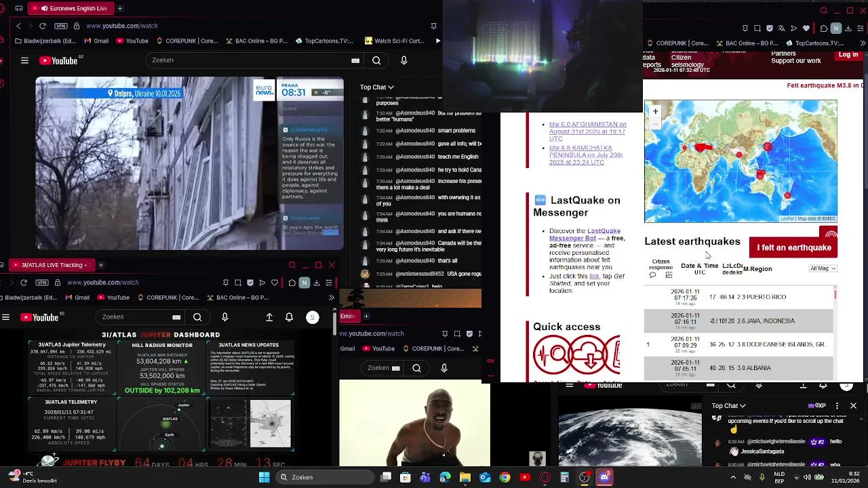
Task: Click heart icon in 3I/ATLAS toolbar
Action: pos(275,283)
